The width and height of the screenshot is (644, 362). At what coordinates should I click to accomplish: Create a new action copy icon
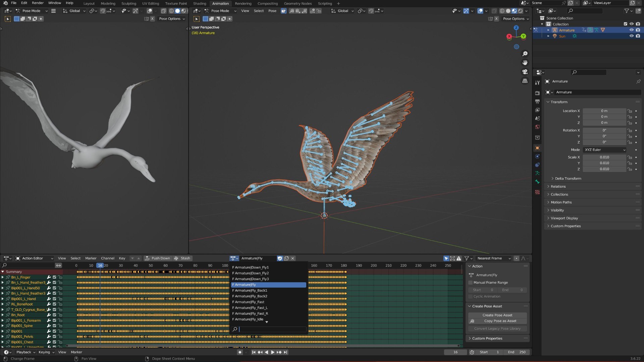pyautogui.click(x=286, y=258)
